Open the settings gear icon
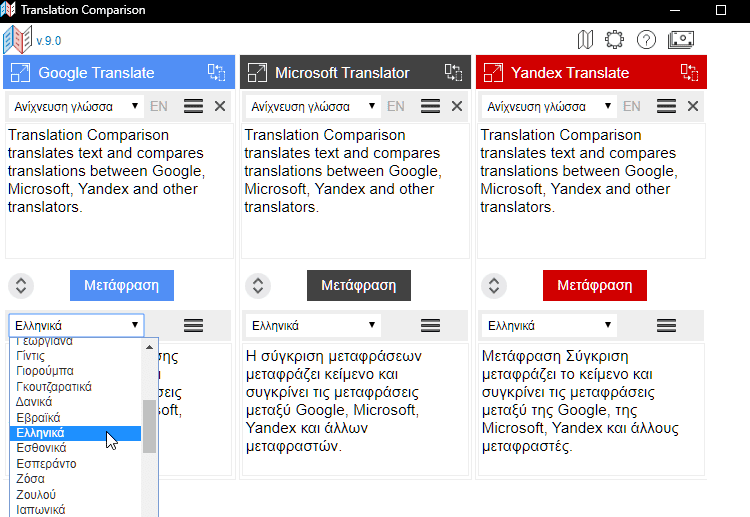The height and width of the screenshot is (517, 750). pyautogui.click(x=615, y=40)
